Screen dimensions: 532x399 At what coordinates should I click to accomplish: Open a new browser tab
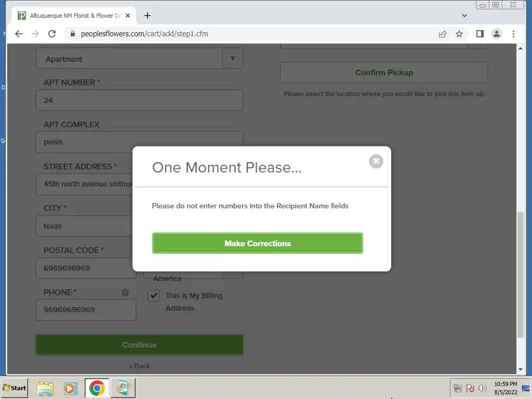point(147,16)
